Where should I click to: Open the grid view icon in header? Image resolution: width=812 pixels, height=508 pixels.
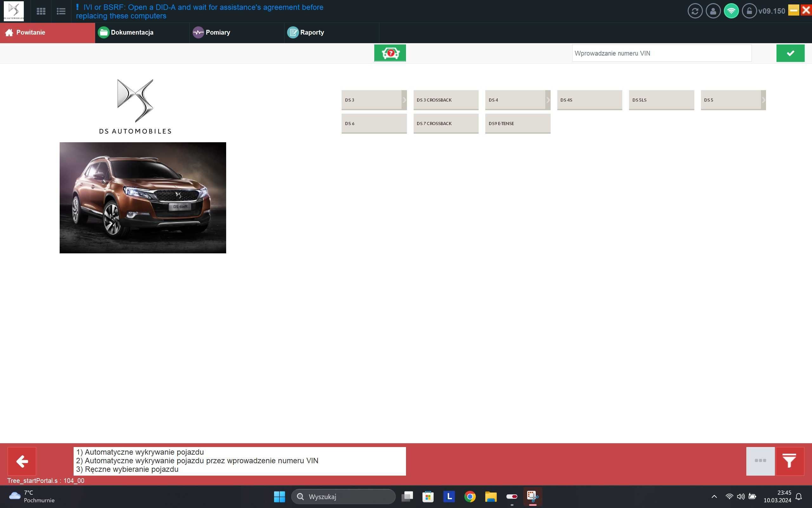click(41, 11)
